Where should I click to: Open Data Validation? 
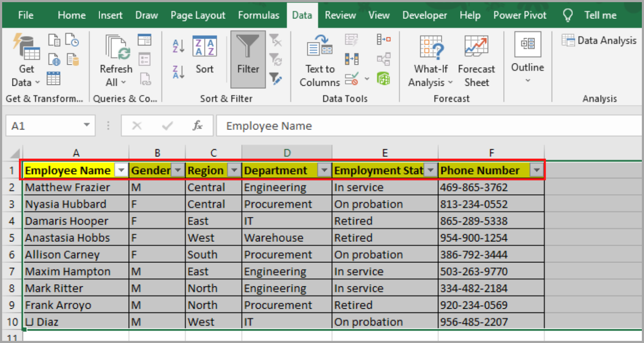351,78
